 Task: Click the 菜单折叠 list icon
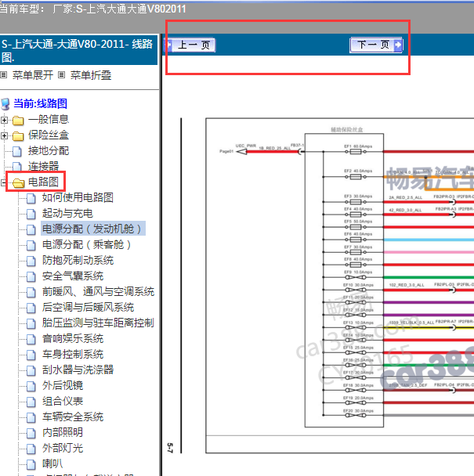tap(61, 74)
